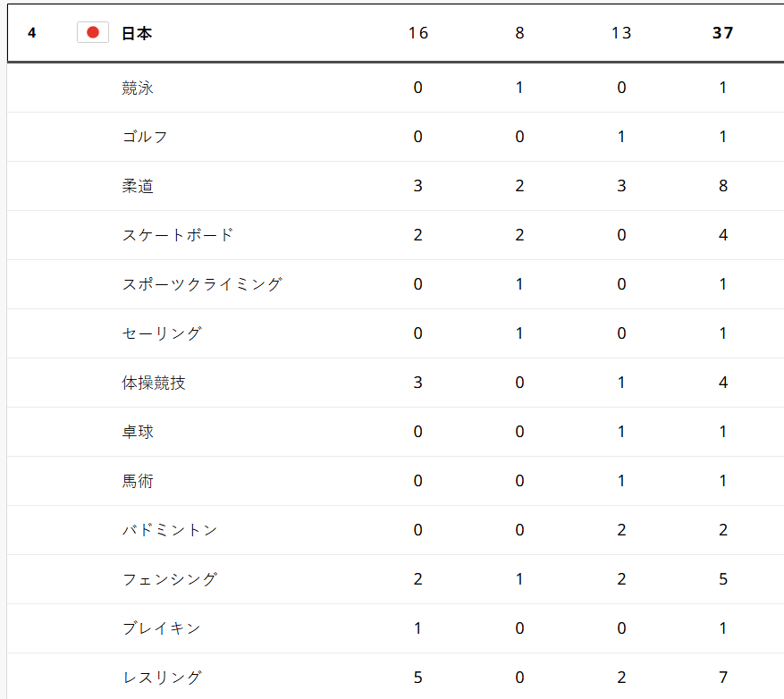This screenshot has height=699, width=784.
Task: Open the 馬術 sport entry
Action: 138,481
